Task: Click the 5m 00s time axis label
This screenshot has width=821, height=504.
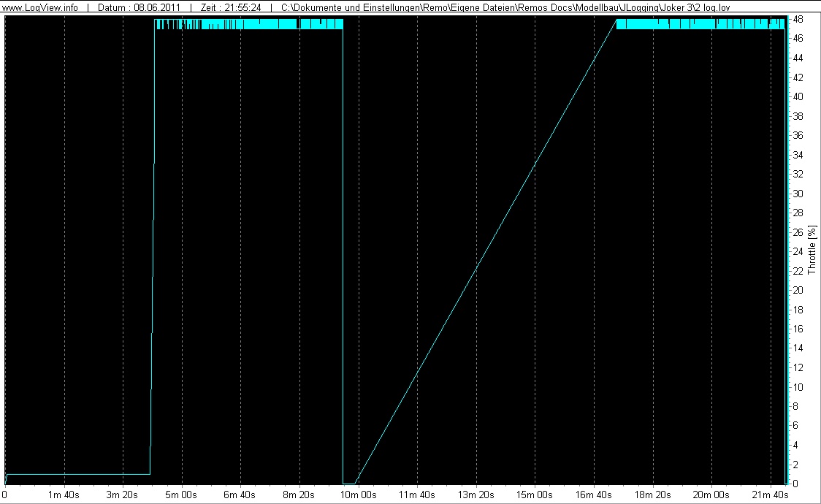Action: click(181, 495)
